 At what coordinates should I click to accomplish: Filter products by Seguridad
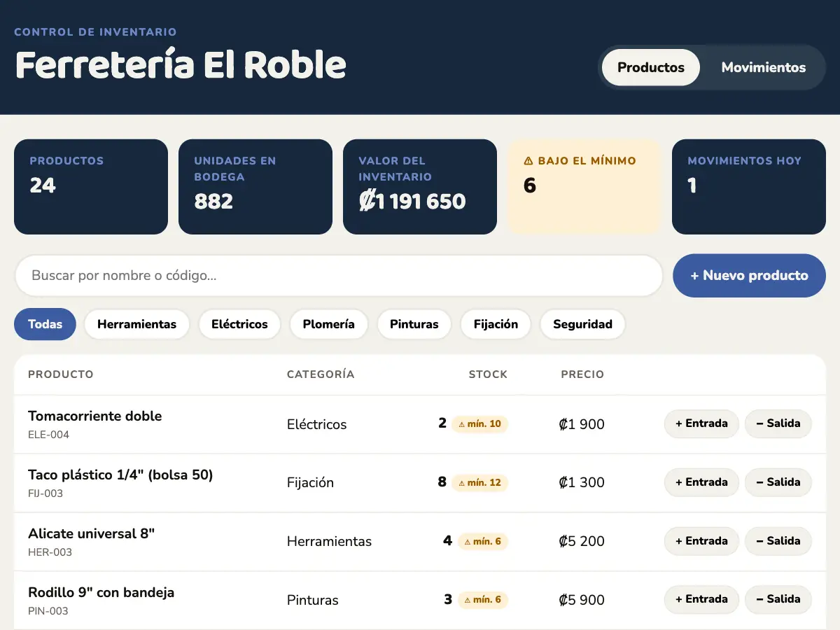(x=582, y=324)
